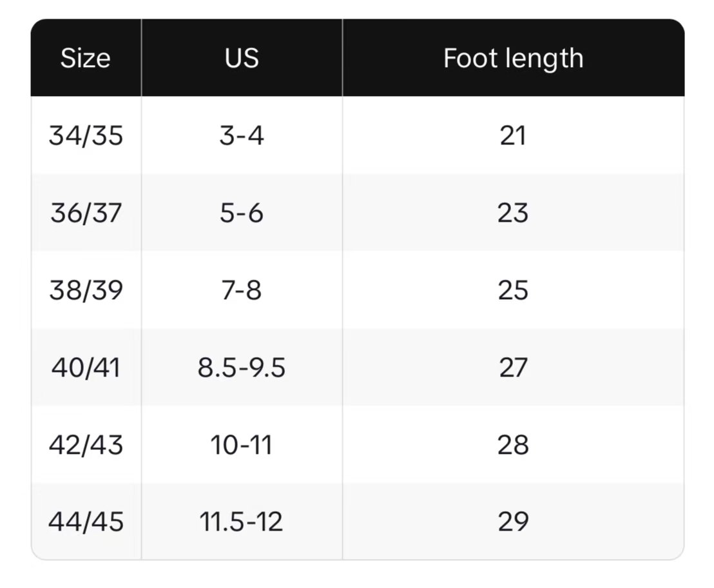
Task: Click foot length value 29
Action: (x=513, y=522)
